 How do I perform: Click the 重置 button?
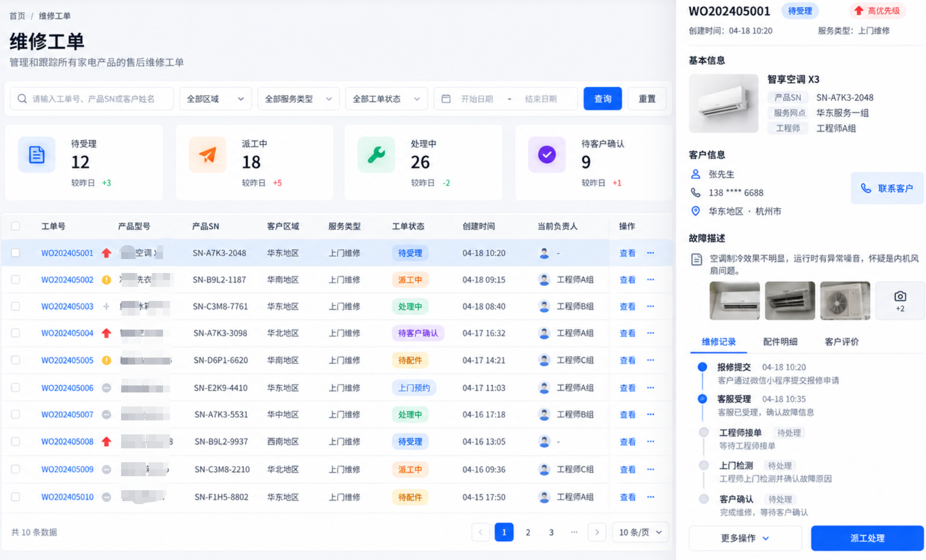tap(647, 99)
